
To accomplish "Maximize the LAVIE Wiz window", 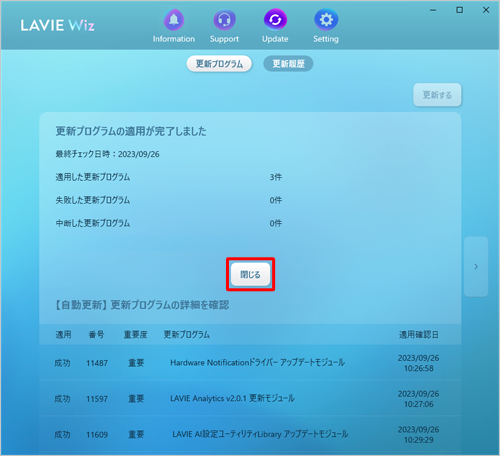I will 460,10.
